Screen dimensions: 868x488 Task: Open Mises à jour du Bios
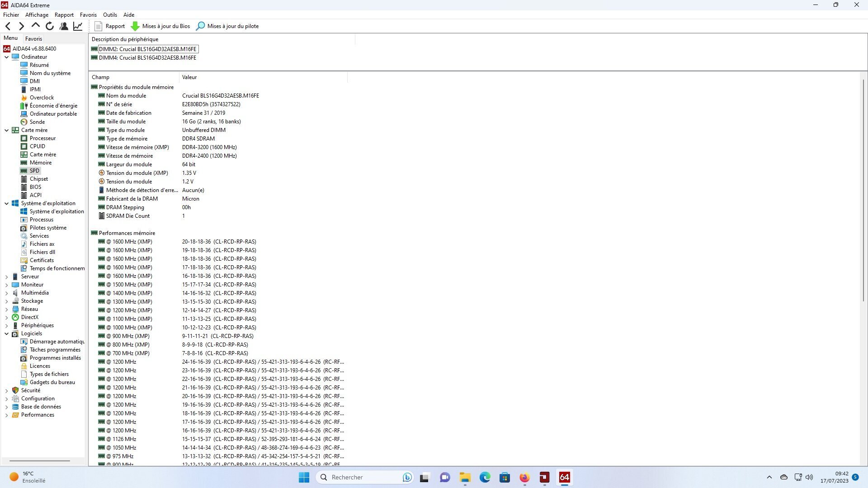160,26
